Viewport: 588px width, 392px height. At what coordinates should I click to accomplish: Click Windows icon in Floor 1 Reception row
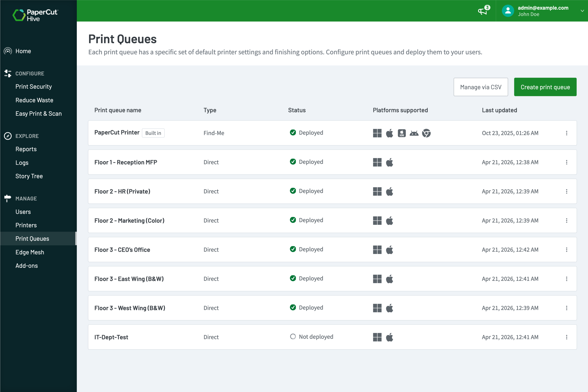(377, 162)
